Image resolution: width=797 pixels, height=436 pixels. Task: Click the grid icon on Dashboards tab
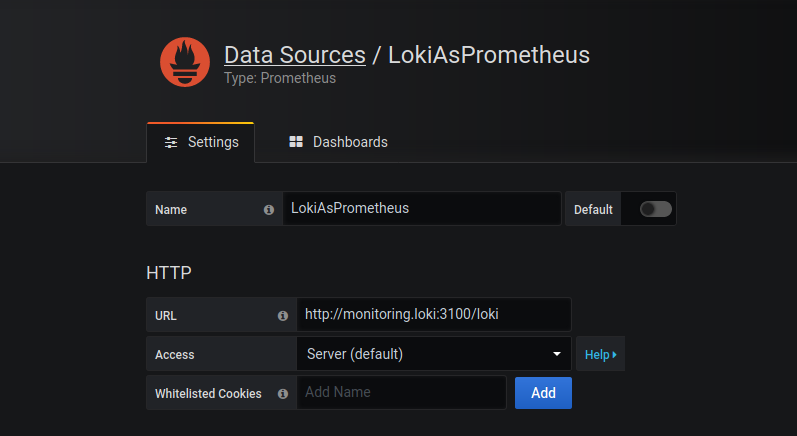pos(296,142)
